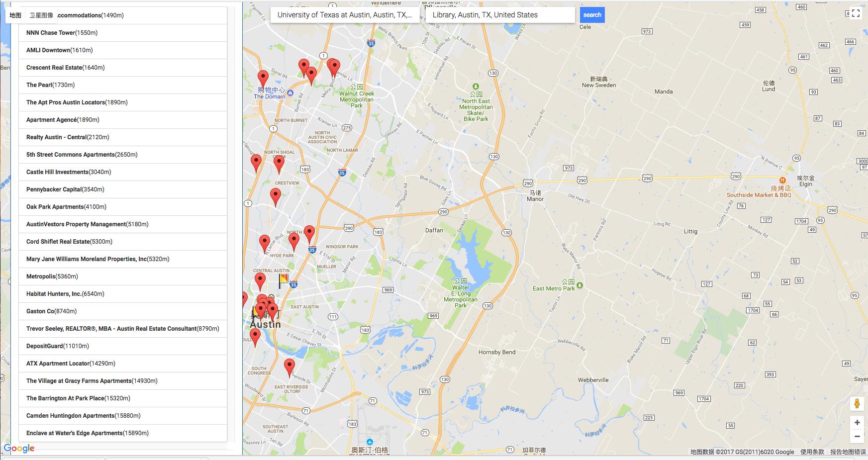
Task: Zoom in on the map
Action: coord(857,422)
